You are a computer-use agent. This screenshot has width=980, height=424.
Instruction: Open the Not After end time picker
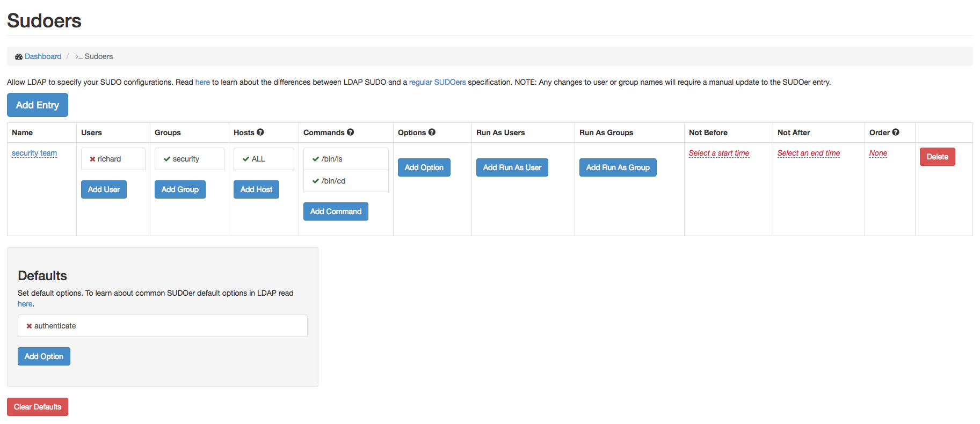point(808,153)
